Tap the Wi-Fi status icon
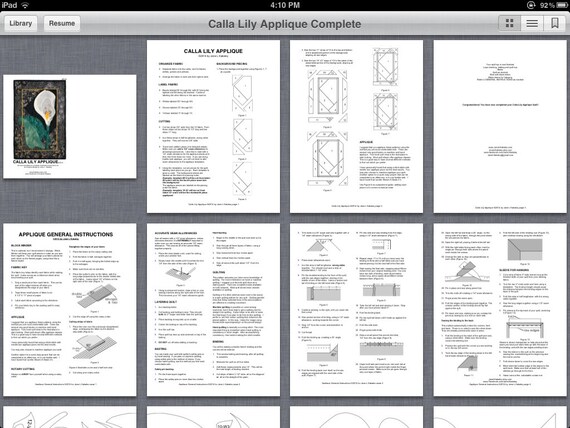 (x=25, y=5)
